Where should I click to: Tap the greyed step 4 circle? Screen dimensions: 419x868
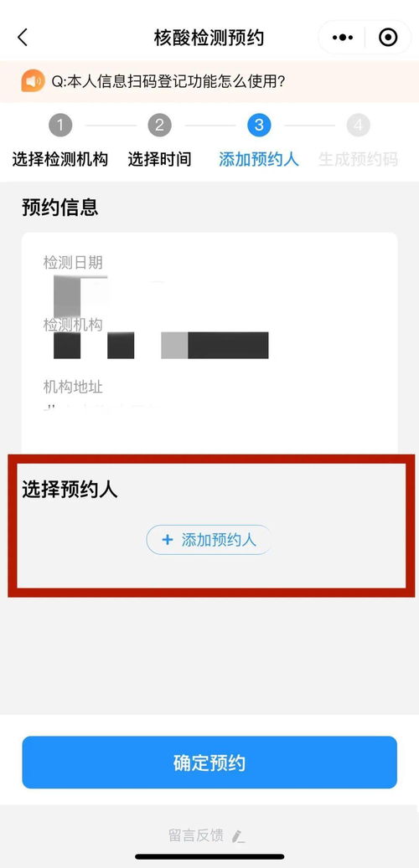(x=358, y=126)
